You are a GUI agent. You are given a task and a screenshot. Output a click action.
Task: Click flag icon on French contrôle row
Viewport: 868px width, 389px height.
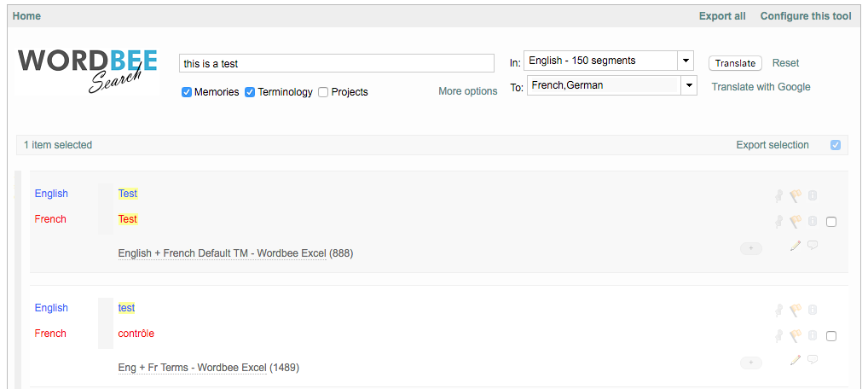tap(796, 336)
